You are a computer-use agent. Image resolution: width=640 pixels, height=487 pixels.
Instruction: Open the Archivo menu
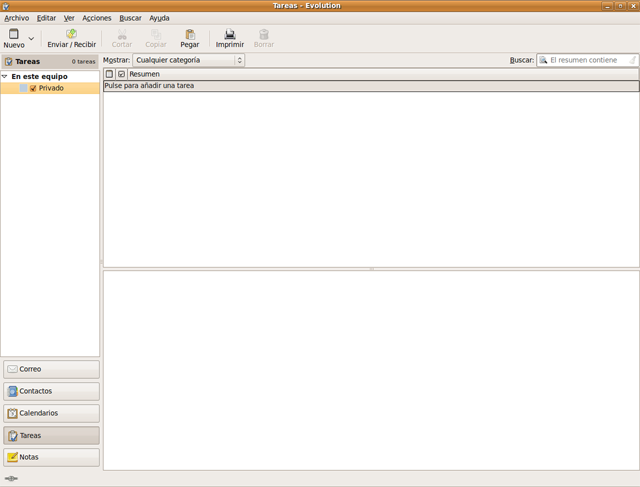pyautogui.click(x=16, y=18)
